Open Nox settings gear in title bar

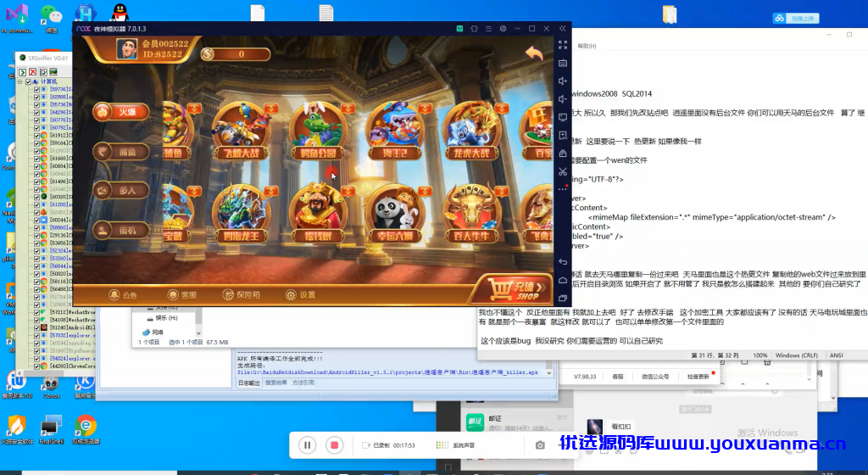503,29
